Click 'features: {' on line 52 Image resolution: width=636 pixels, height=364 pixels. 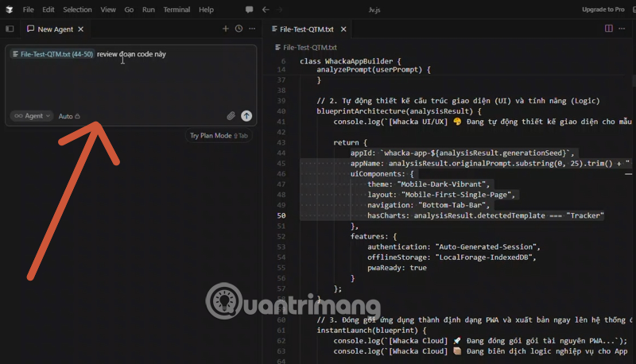click(374, 237)
